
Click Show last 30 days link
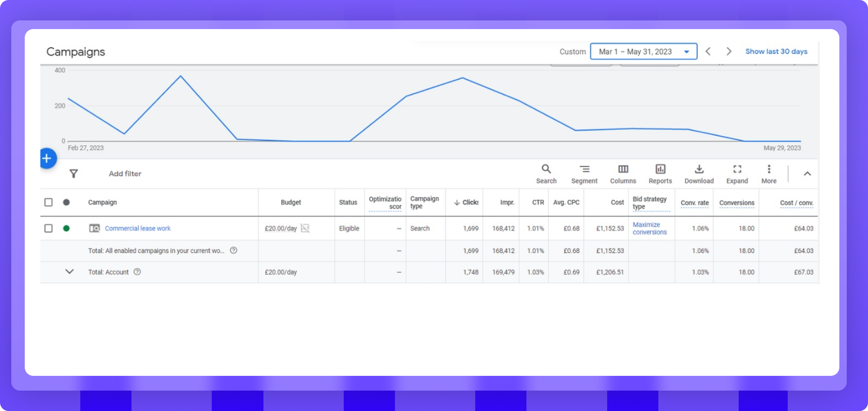[776, 52]
